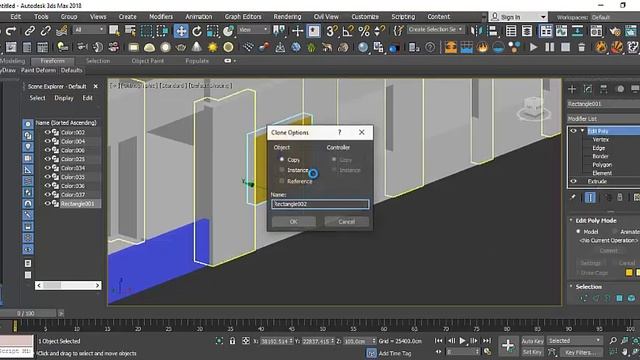This screenshot has height=360, width=640.
Task: Switch to the Object Paint ribbon tab
Action: (148, 61)
